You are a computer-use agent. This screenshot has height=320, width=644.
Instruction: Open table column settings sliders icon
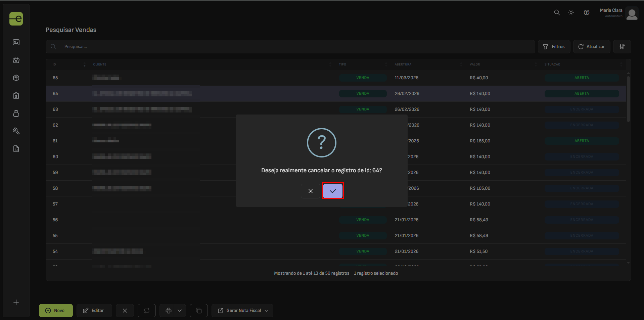[622, 47]
